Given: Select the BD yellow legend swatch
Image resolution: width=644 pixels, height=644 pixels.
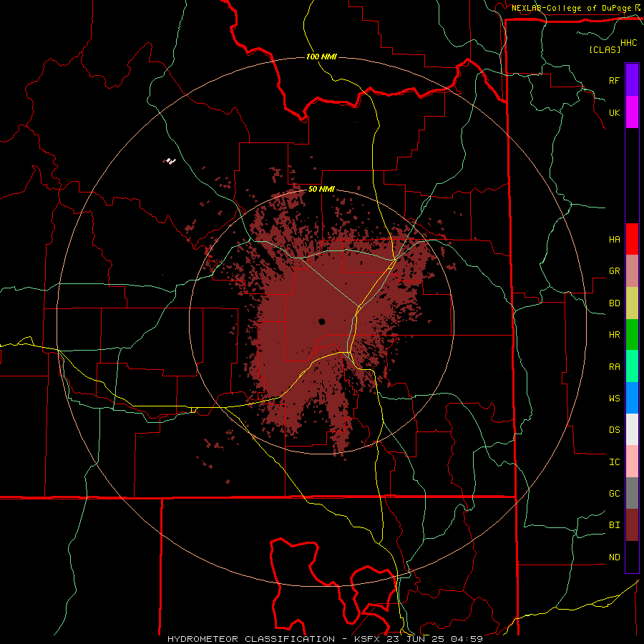Looking at the screenshot, I should 632,303.
